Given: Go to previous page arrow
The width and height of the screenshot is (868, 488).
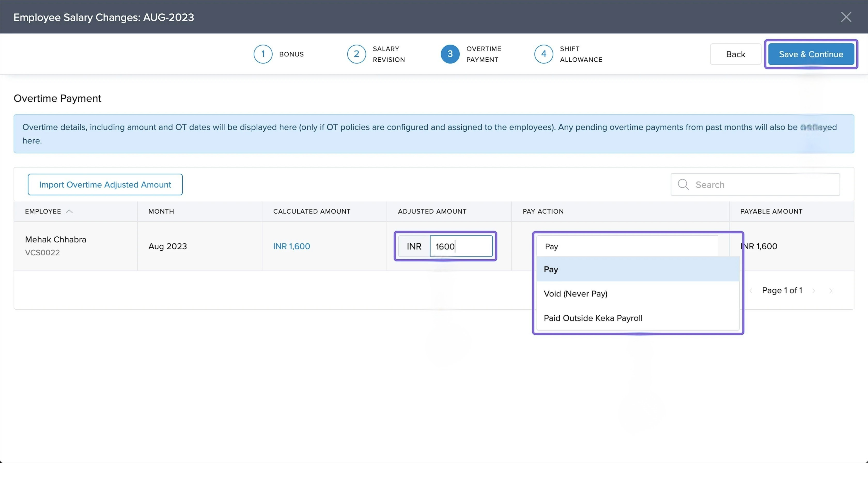Looking at the screenshot, I should (751, 291).
